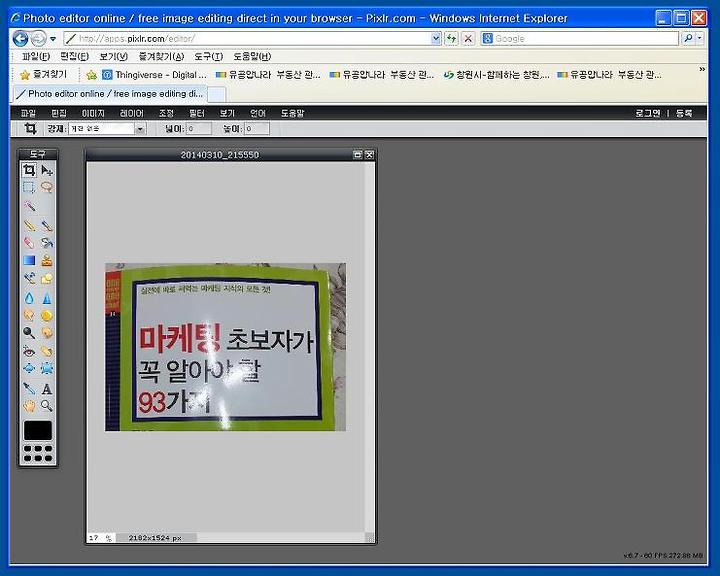This screenshot has height=576, width=720.
Task: Open the 언어 language menu
Action: click(258, 113)
